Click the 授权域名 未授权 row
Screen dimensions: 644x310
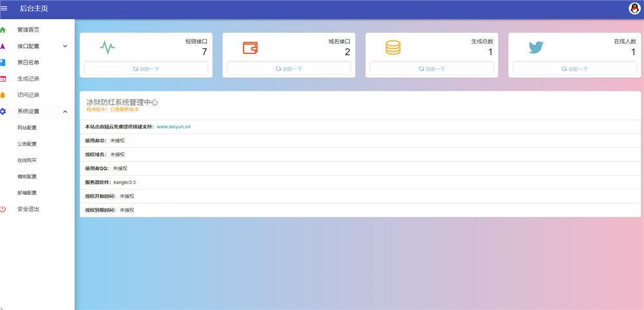coord(360,154)
